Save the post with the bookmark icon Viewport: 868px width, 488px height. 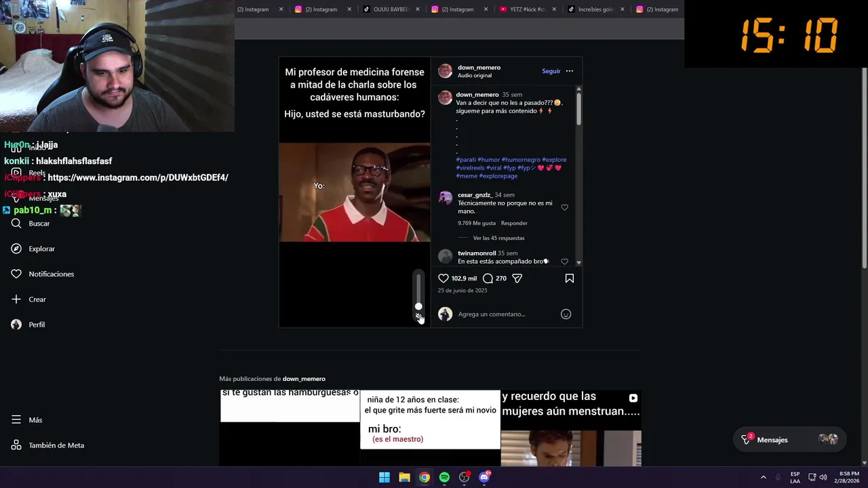click(x=570, y=279)
